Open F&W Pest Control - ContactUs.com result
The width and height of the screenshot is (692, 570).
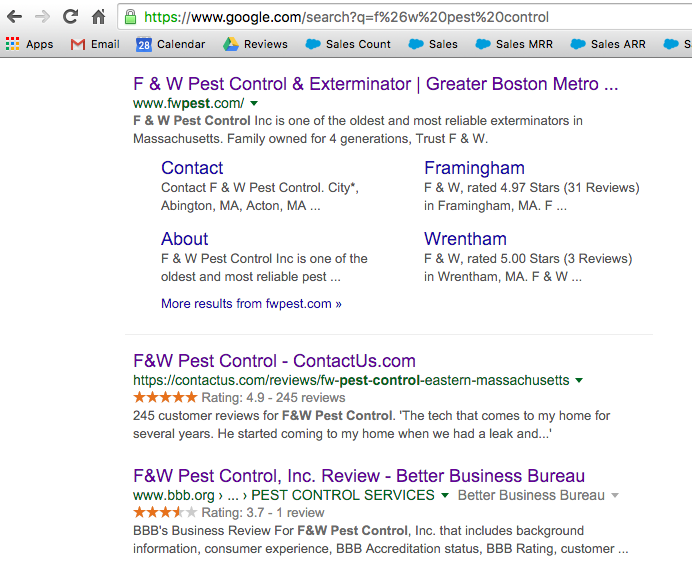(x=275, y=361)
